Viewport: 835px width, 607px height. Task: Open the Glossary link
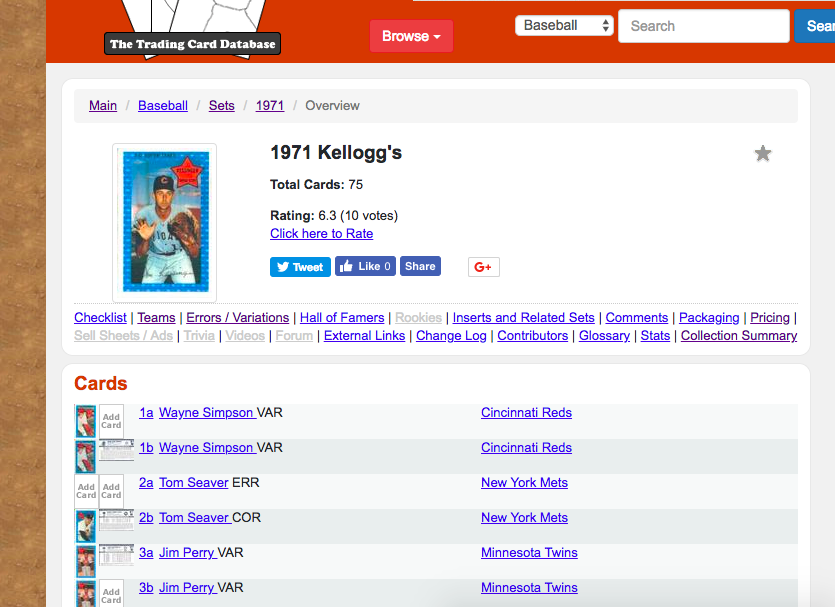[x=604, y=335]
